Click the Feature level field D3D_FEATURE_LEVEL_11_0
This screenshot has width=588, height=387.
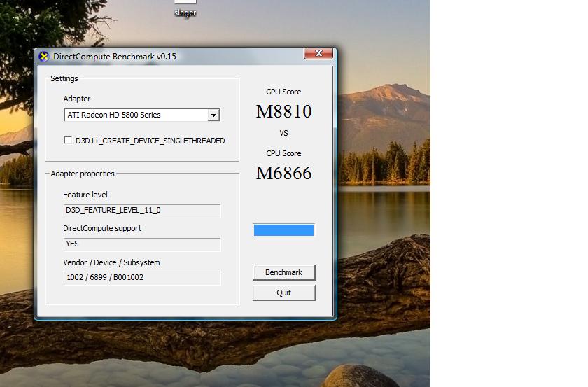point(142,211)
